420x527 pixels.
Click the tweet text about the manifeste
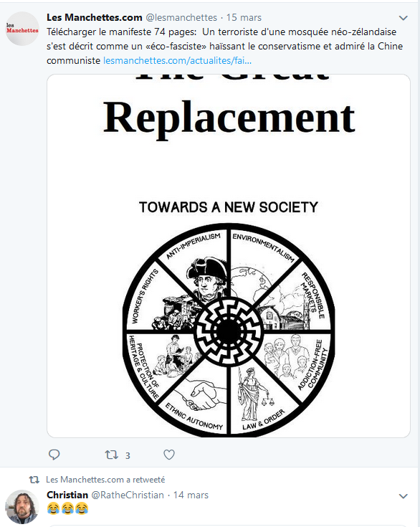click(224, 46)
